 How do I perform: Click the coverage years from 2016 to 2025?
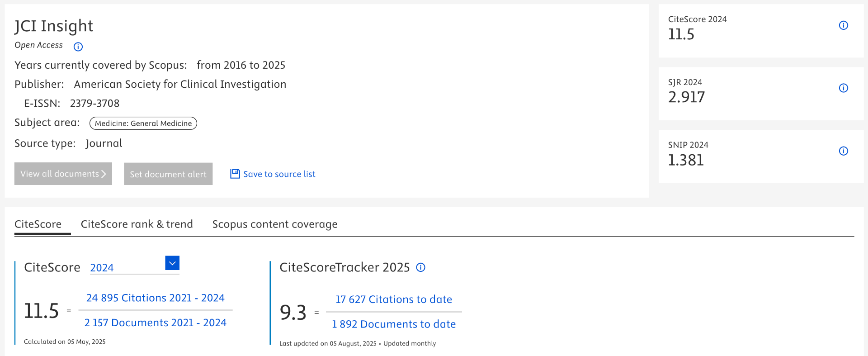[x=241, y=65]
